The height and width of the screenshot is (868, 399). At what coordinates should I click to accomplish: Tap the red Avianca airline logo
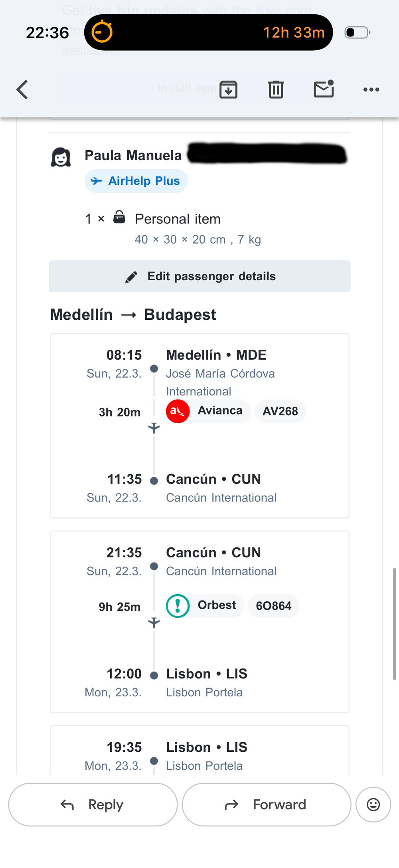pos(178,411)
